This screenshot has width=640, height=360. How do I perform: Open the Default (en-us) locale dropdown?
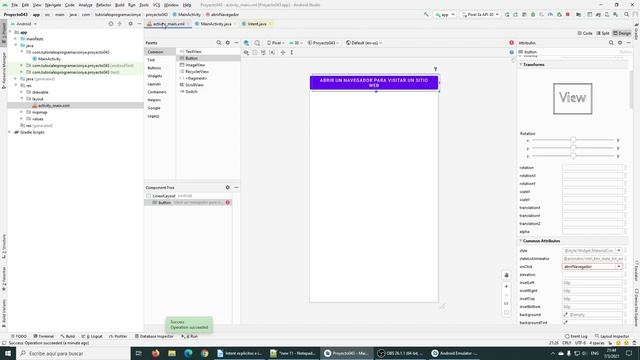tap(364, 42)
